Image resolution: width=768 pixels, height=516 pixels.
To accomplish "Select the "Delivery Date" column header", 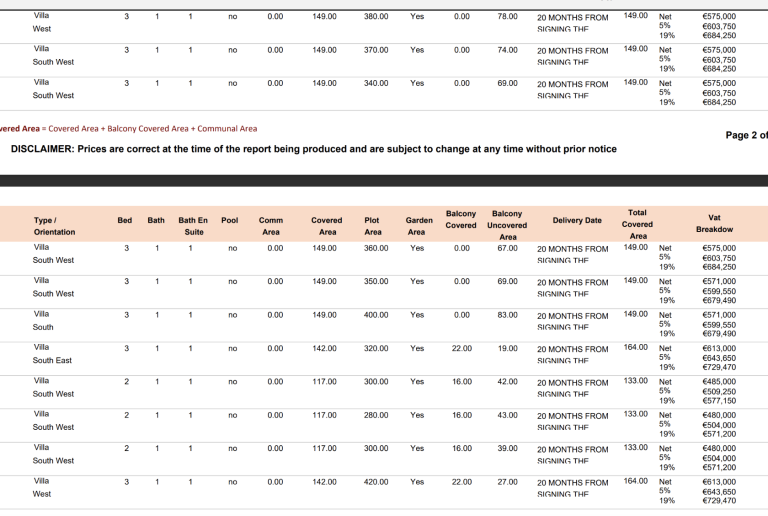I will [577, 220].
